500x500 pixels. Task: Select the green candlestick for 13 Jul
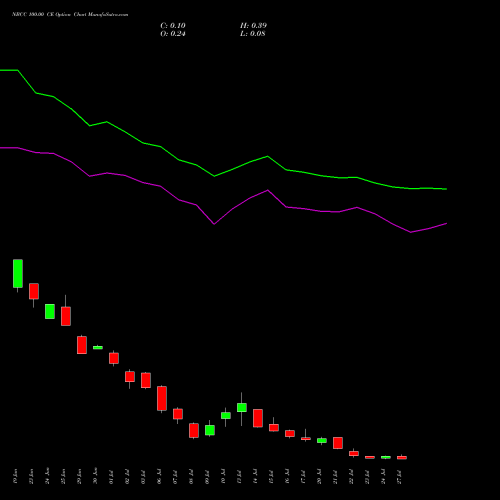coord(242,407)
